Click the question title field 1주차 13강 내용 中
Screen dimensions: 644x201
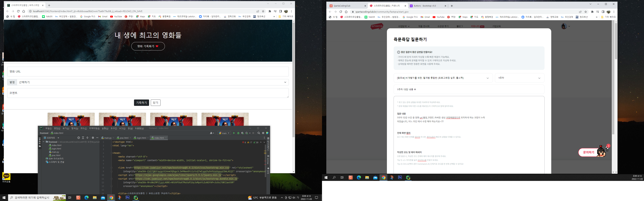[469, 89]
